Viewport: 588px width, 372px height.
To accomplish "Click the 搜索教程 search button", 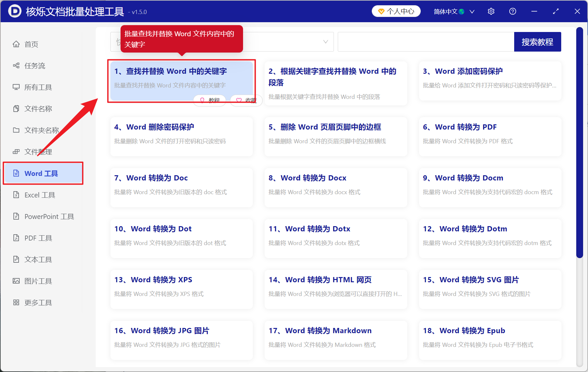I will pyautogui.click(x=537, y=41).
